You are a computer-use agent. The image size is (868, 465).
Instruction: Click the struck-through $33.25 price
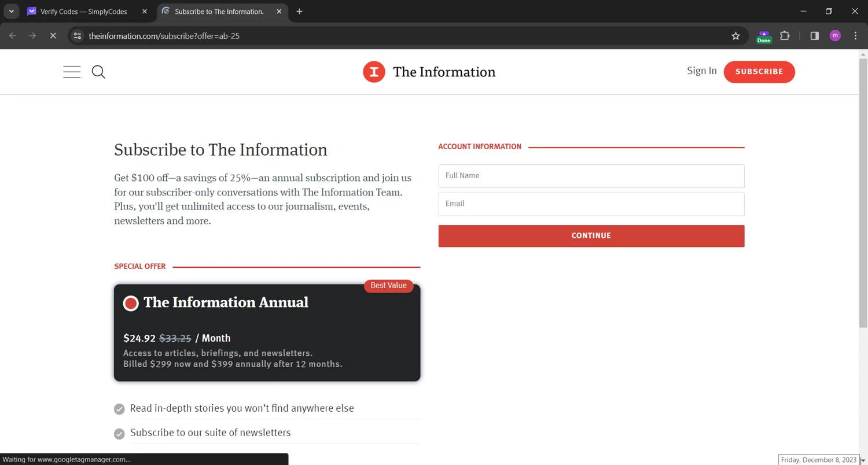[175, 338]
